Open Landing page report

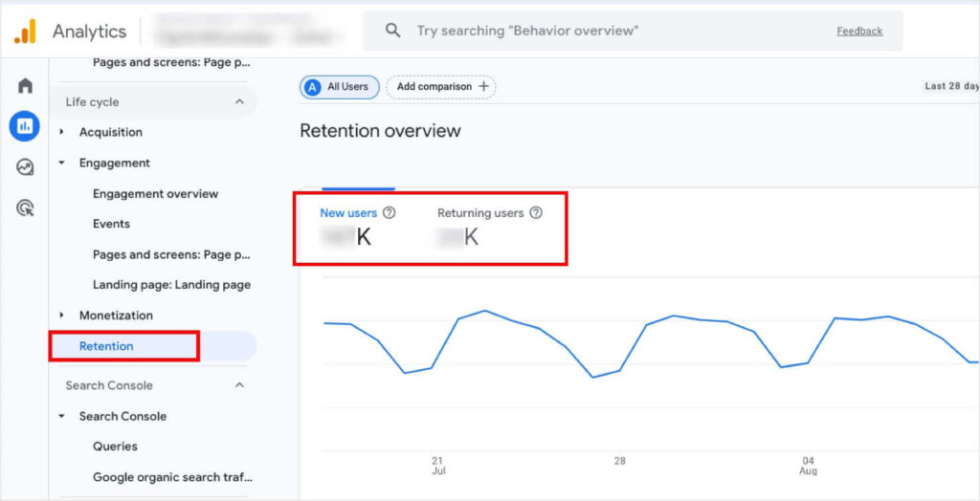coord(172,285)
